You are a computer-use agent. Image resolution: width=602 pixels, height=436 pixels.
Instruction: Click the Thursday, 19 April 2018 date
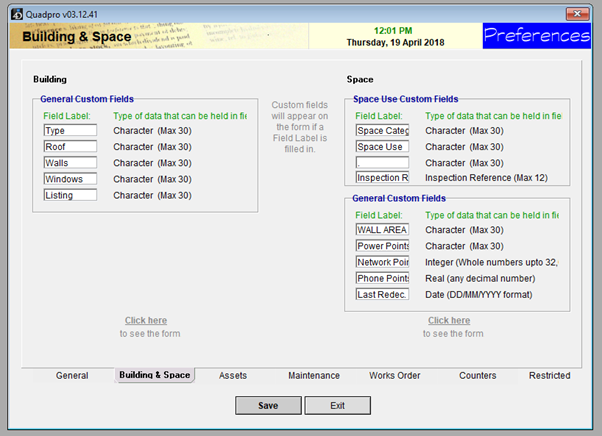pyautogui.click(x=395, y=42)
